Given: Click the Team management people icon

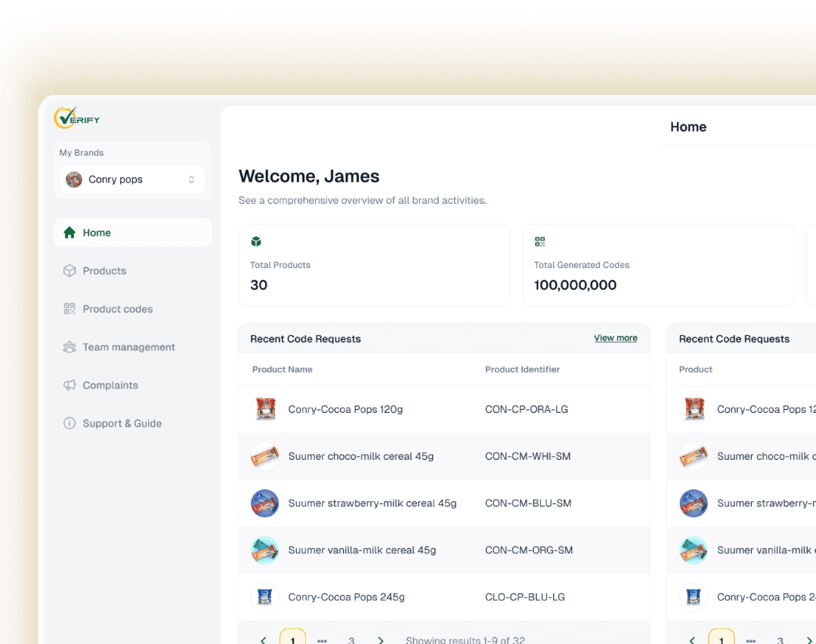Looking at the screenshot, I should click(70, 347).
